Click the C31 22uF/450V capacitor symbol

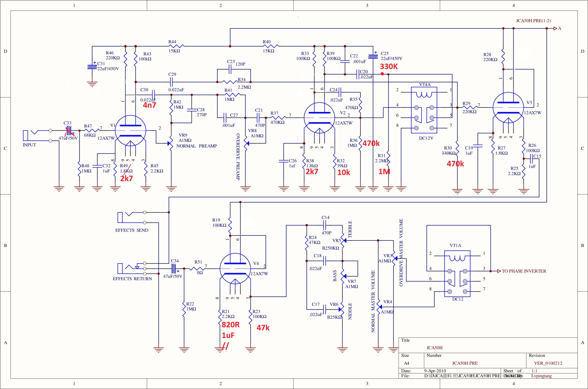(x=92, y=66)
